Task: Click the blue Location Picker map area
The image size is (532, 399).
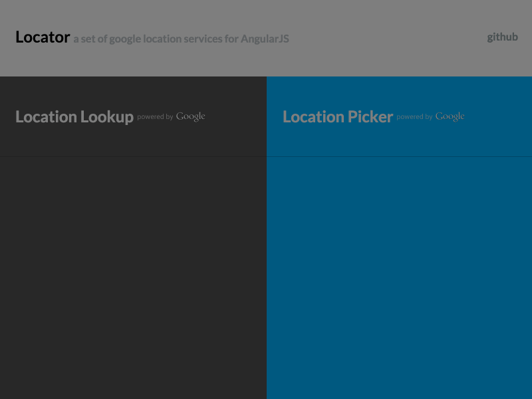Action: coord(399,279)
